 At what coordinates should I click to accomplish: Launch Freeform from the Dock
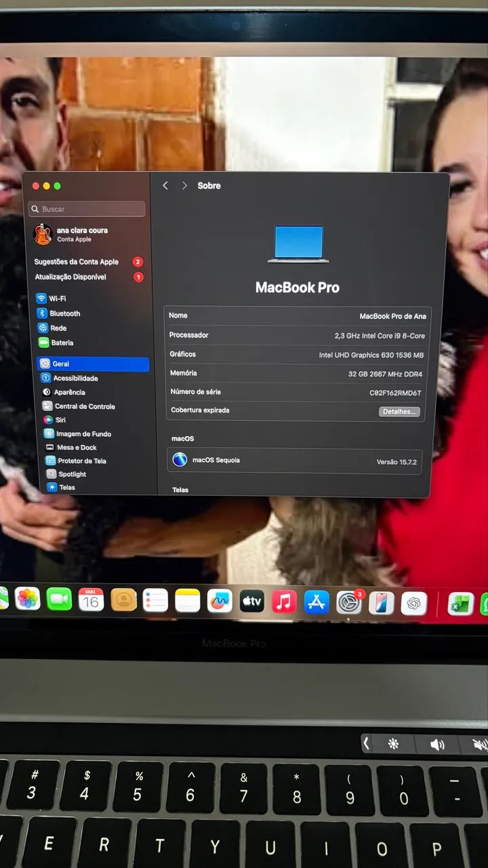click(220, 601)
